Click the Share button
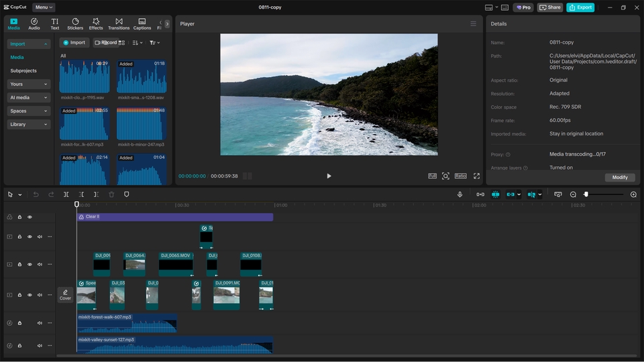Image resolution: width=644 pixels, height=362 pixels. point(550,7)
